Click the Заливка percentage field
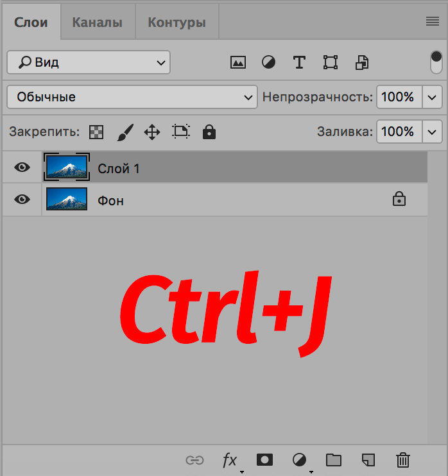 coord(399,132)
